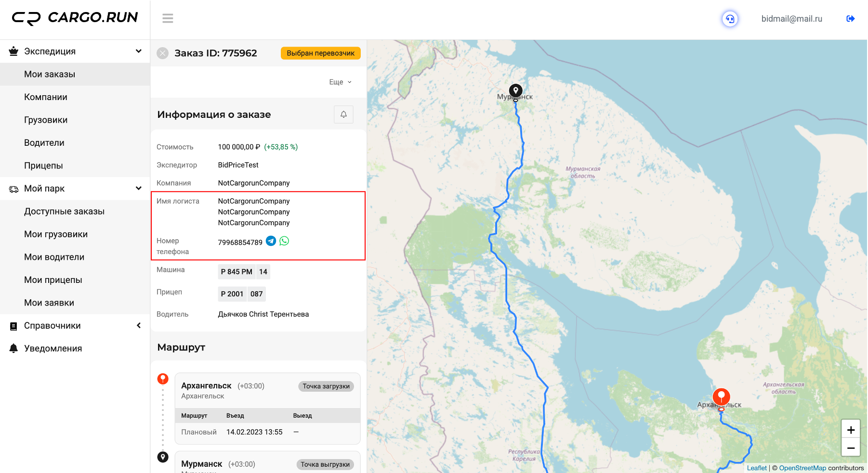868x473 pixels.
Task: Click the CARGO.RUN logo
Action: pos(75,18)
